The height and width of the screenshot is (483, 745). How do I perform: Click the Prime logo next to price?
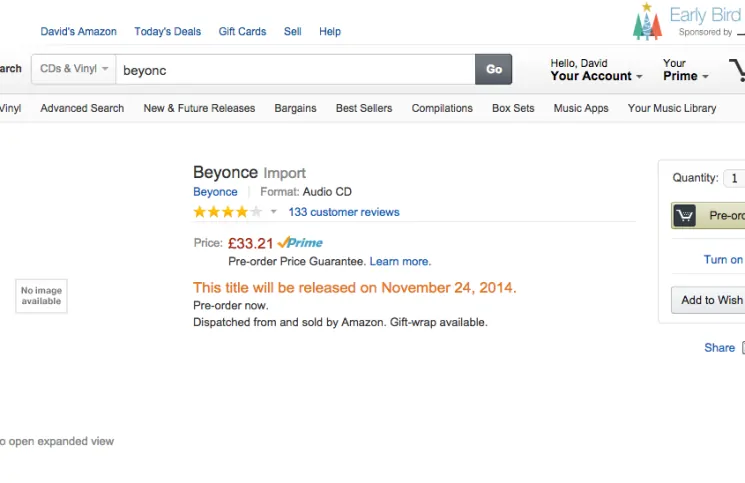coord(300,243)
